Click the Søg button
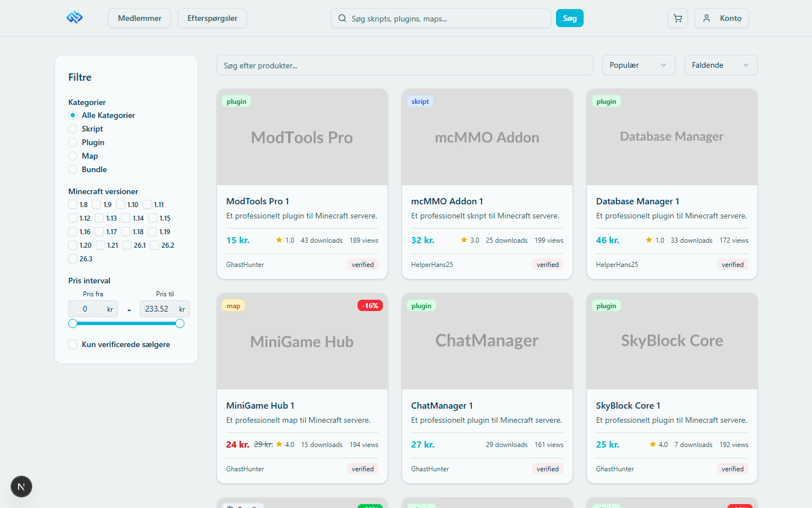This screenshot has width=812, height=508. point(570,18)
